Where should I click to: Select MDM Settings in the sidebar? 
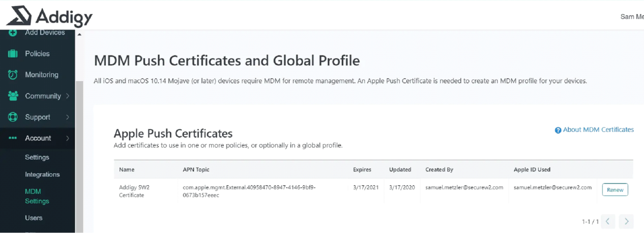(37, 196)
